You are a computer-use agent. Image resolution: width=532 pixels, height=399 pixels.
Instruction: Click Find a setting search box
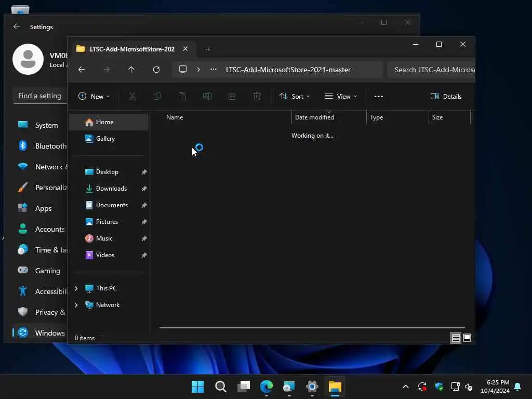coord(40,96)
